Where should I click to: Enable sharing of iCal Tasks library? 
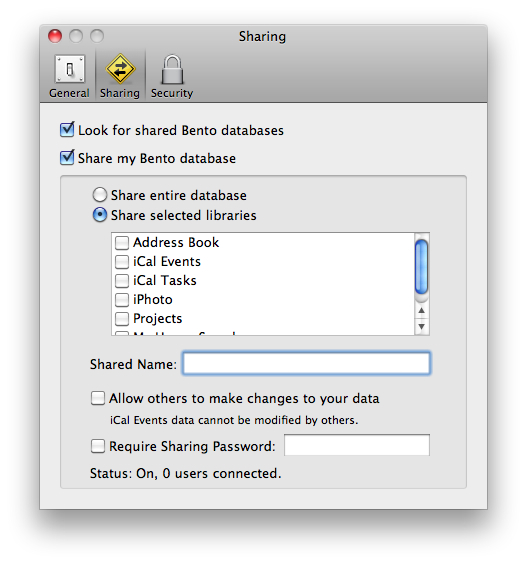coord(122,281)
